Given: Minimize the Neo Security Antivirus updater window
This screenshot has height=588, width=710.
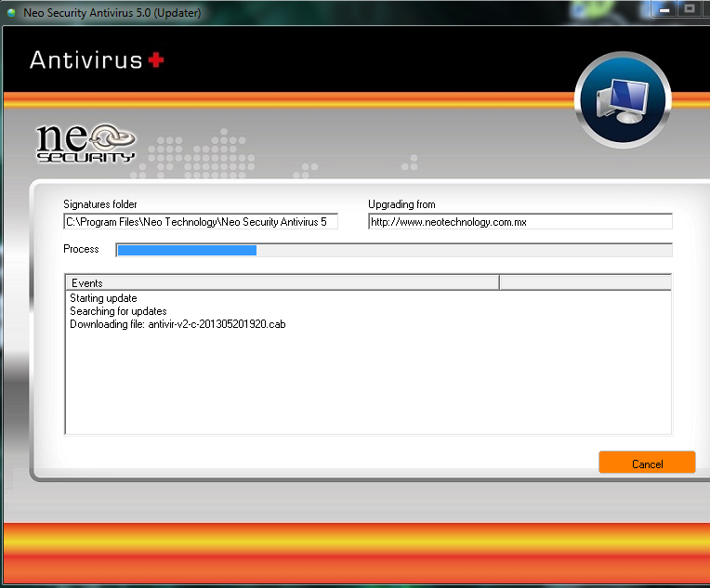Looking at the screenshot, I should click(664, 9).
